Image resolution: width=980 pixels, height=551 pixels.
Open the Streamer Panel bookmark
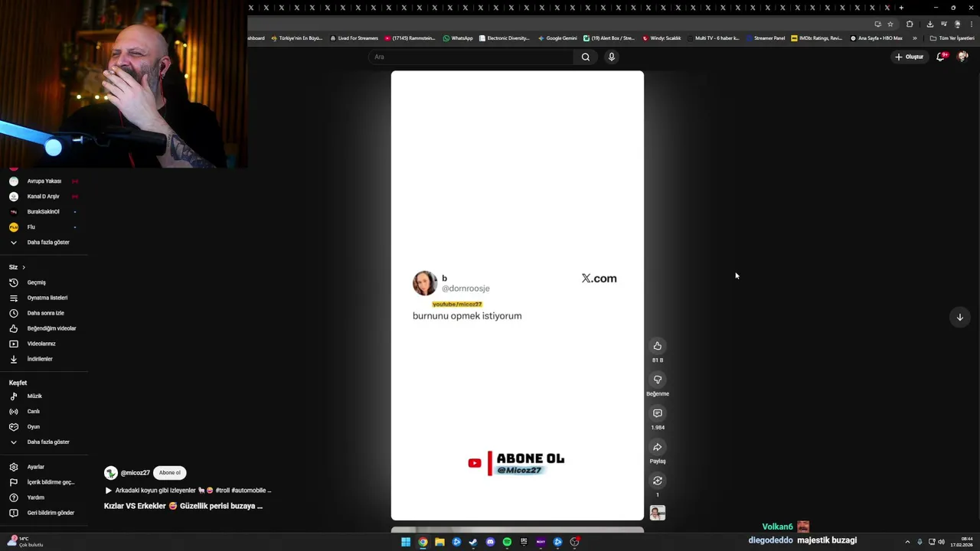[766, 38]
